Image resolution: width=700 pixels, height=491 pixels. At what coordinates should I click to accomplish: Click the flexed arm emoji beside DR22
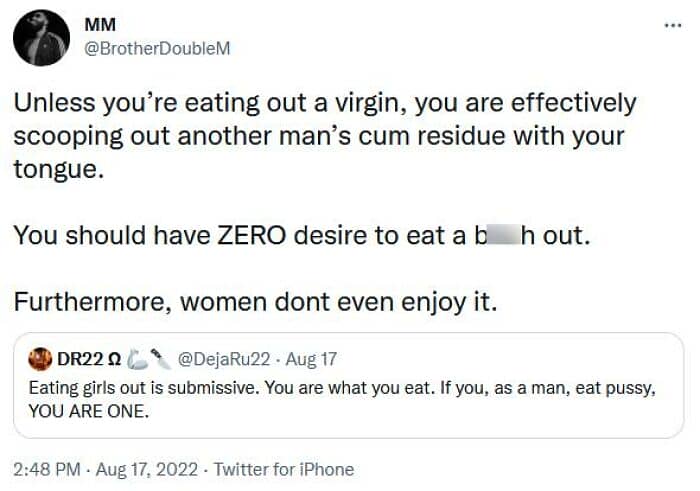pos(135,359)
